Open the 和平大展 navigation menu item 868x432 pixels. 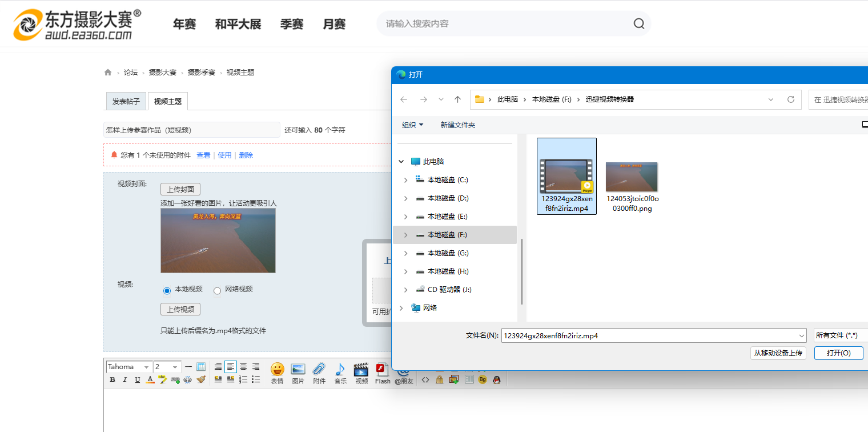(x=238, y=24)
